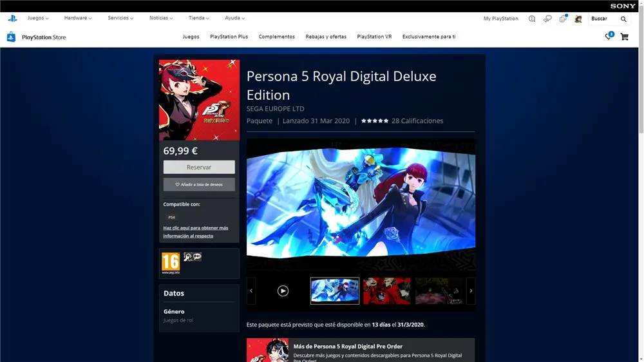Open the Rebajas y ofertas section
Viewport: 644px width, 362px height.
pos(326,37)
